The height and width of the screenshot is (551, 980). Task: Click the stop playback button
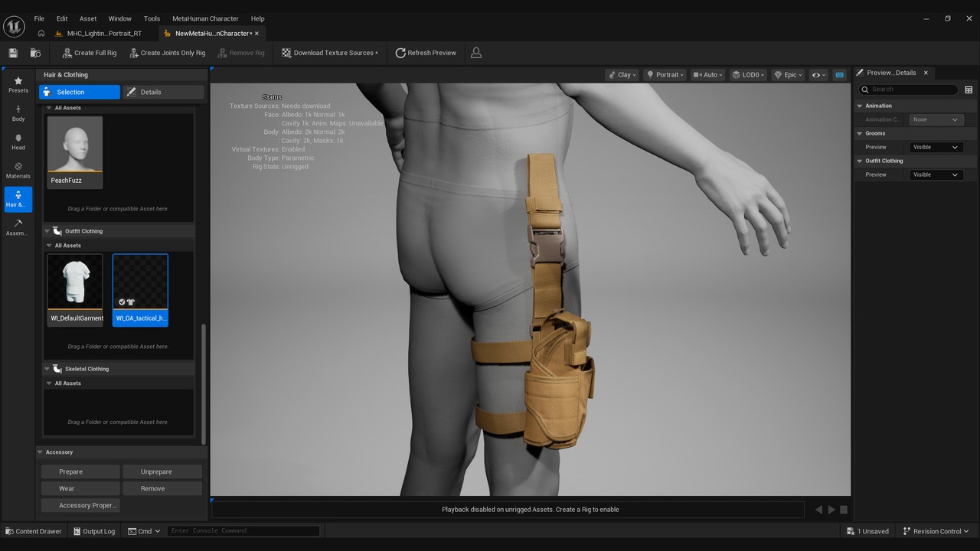[844, 510]
